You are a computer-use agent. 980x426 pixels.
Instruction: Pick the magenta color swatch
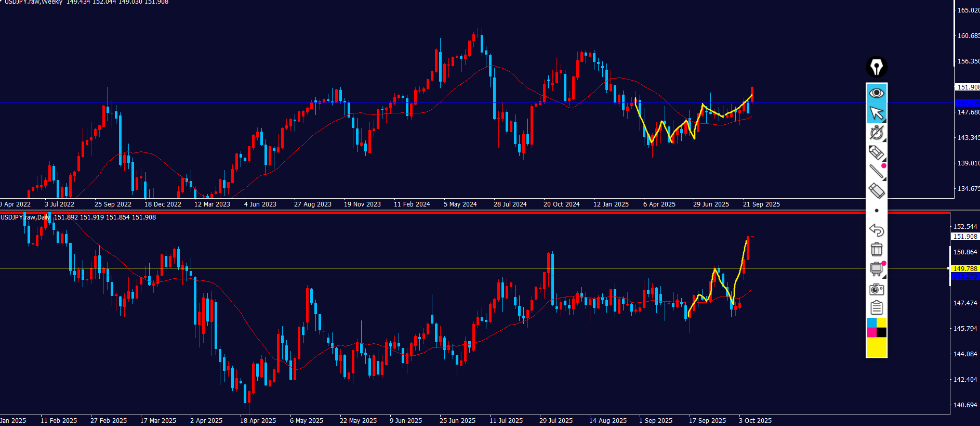pyautogui.click(x=871, y=332)
